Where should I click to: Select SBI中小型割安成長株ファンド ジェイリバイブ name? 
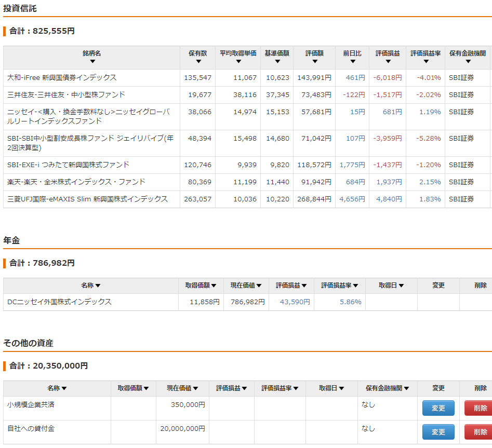(x=90, y=143)
